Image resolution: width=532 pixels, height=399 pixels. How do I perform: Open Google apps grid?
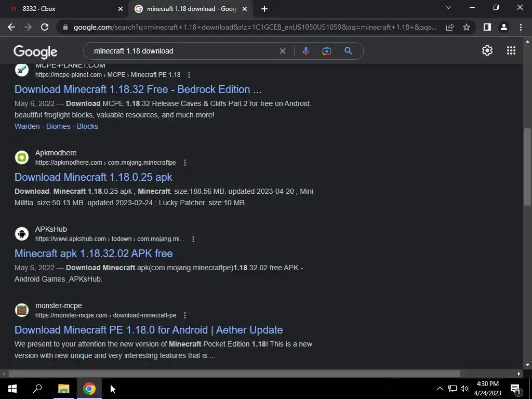(x=511, y=50)
